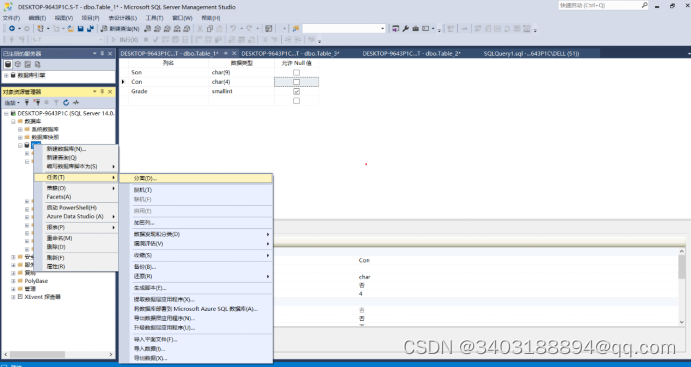The width and height of the screenshot is (691, 367).
Task: Click the Database Engine icon in Registered Servers toolbar
Action: 8,64
